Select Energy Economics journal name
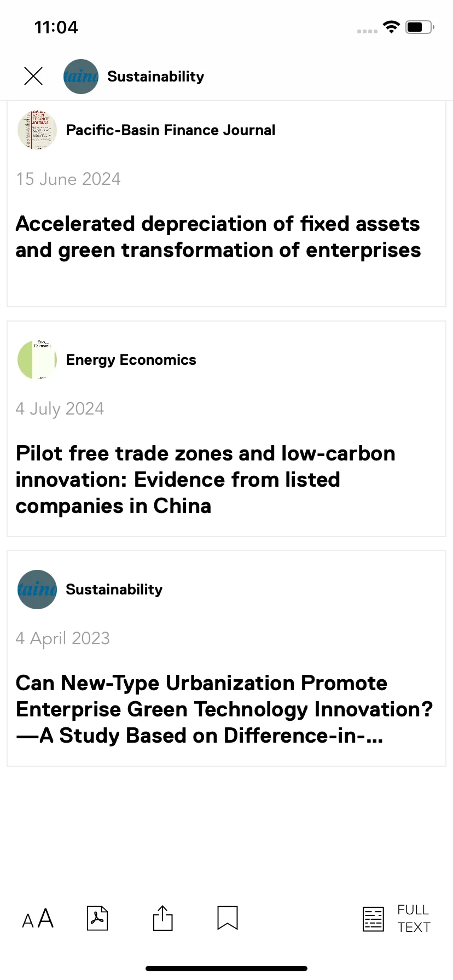453x980 pixels. pos(131,360)
